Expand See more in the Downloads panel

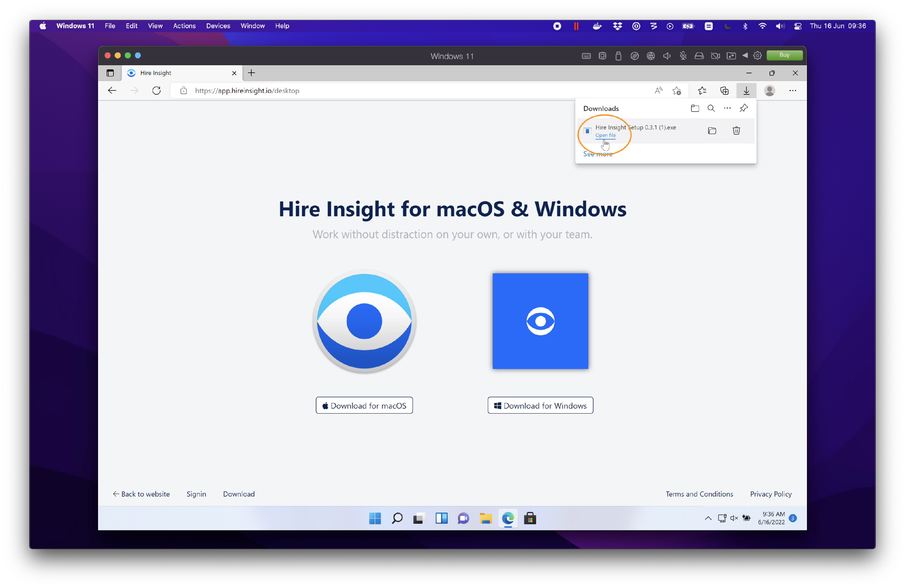pos(598,154)
